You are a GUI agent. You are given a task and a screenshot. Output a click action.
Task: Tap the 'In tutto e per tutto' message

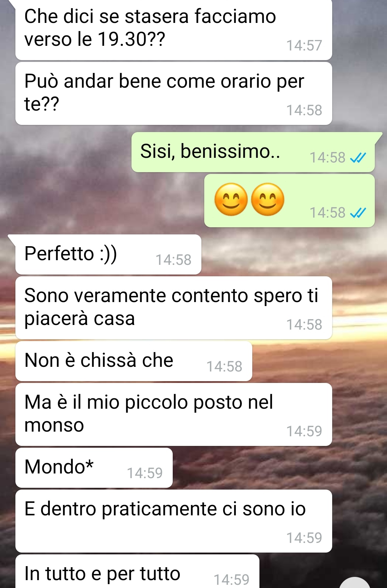(x=137, y=572)
